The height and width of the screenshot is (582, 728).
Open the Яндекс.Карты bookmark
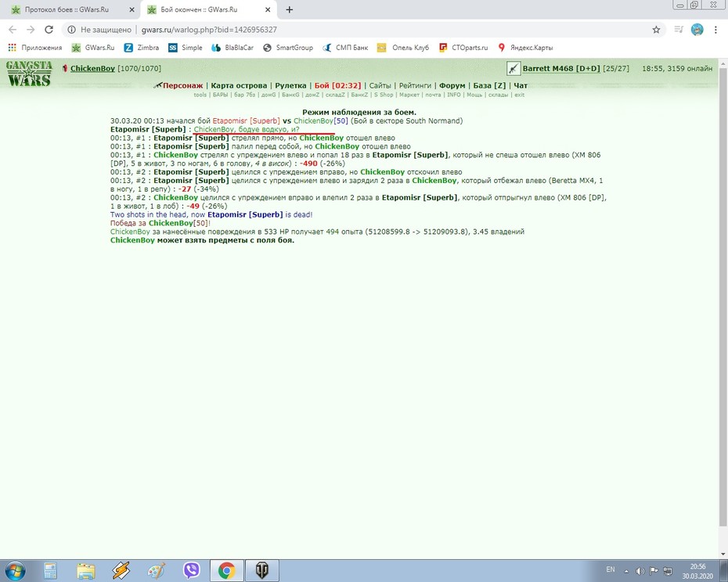pyautogui.click(x=525, y=48)
